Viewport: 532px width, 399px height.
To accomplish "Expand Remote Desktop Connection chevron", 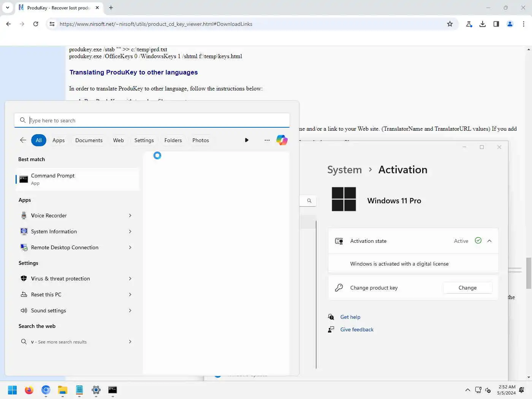I will (x=130, y=247).
